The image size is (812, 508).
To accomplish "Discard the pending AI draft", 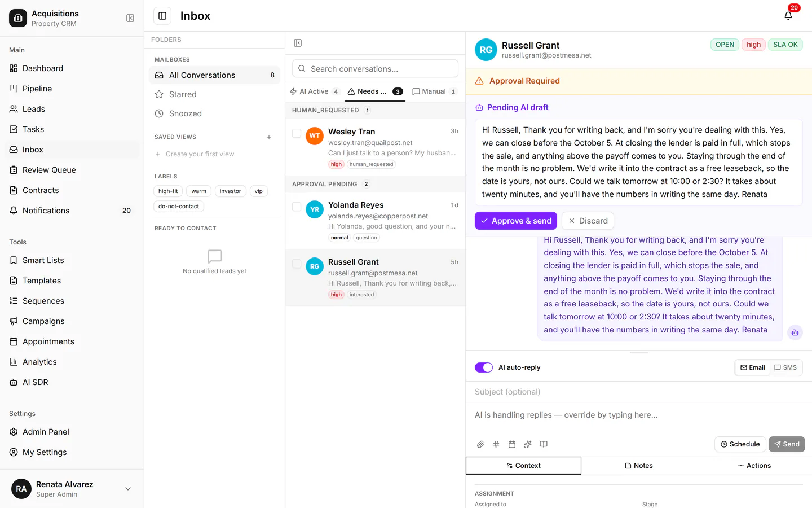I will point(588,221).
